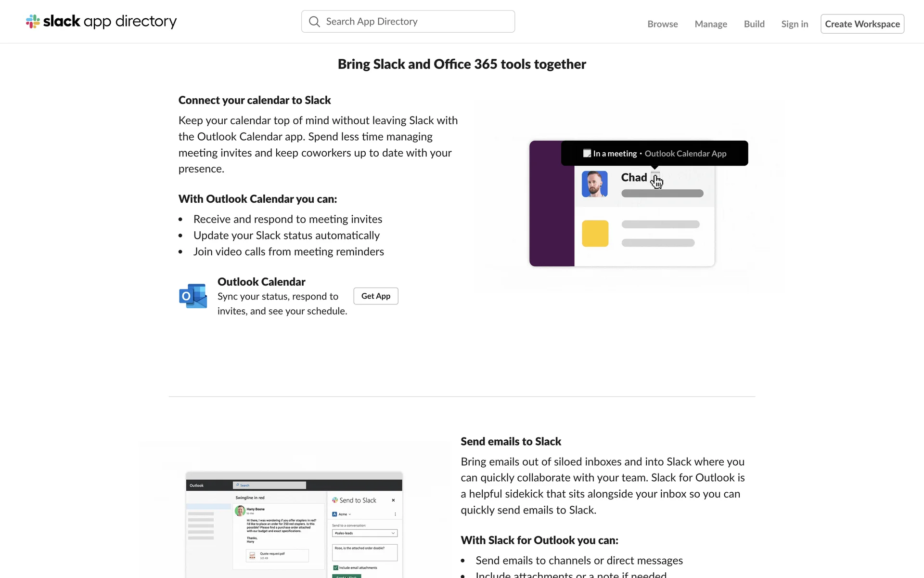
Task: Open the Manage menu
Action: [710, 24]
